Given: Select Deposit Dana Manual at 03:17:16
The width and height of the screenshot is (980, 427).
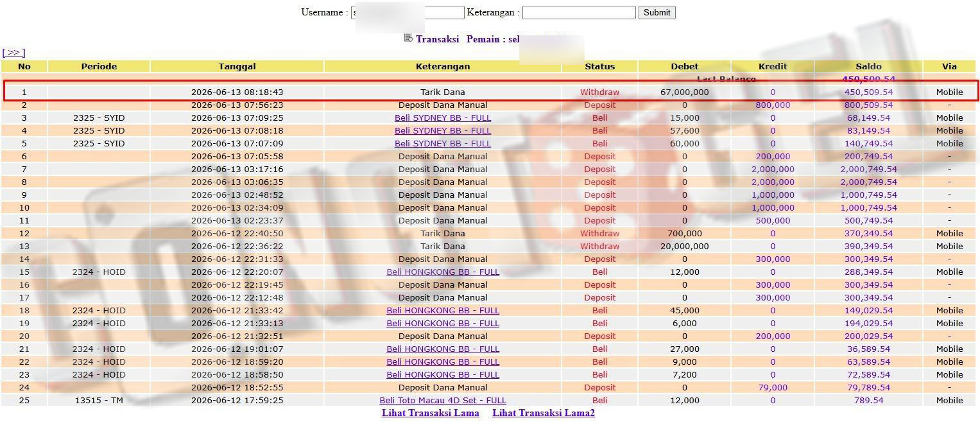Looking at the screenshot, I should pyautogui.click(x=443, y=170).
